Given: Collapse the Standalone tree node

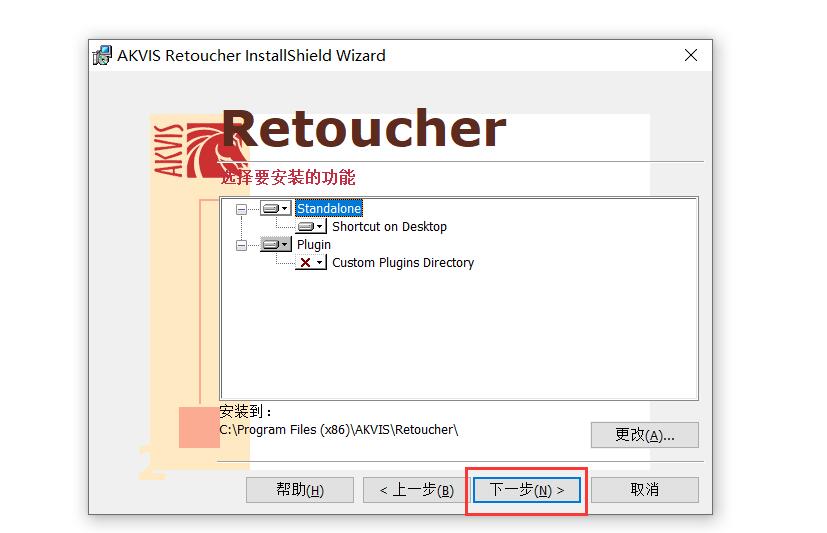Looking at the screenshot, I should pos(241,209).
